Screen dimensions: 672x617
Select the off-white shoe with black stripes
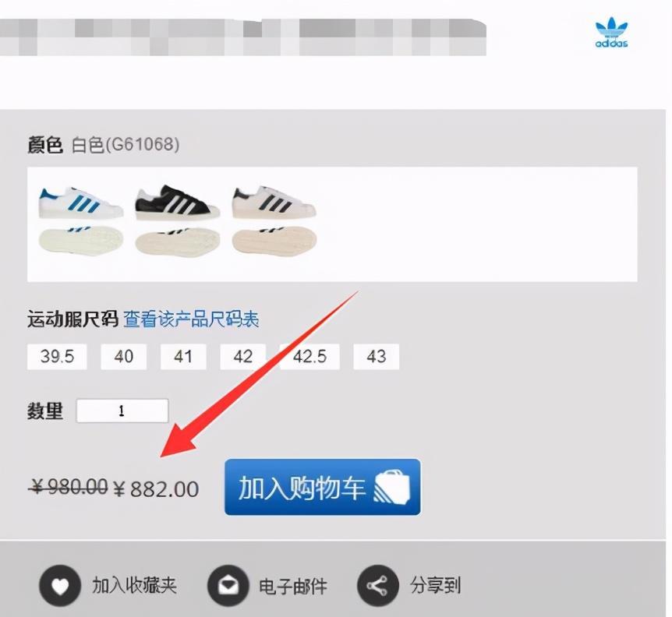coord(274,221)
